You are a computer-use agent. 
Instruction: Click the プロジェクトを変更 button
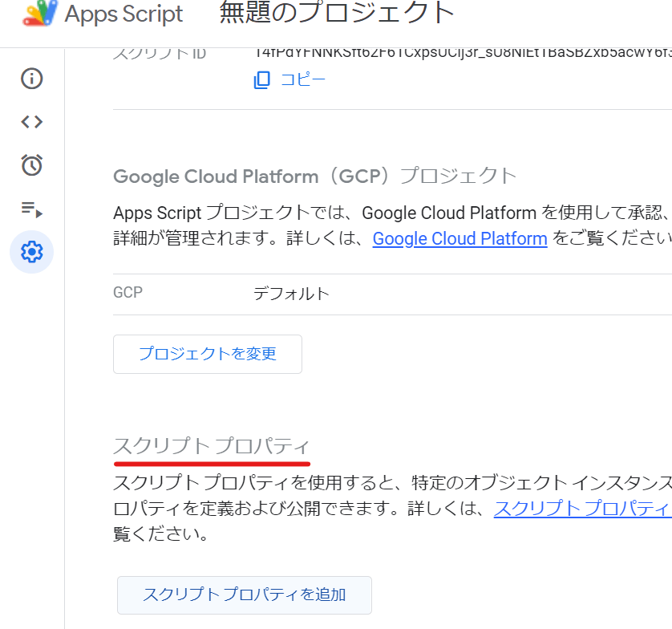click(208, 354)
